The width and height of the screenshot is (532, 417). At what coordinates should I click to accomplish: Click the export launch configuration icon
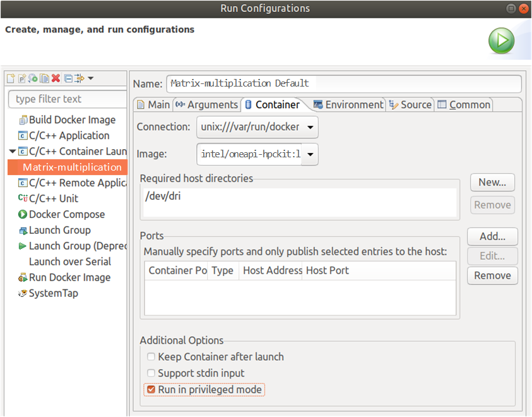[33, 78]
